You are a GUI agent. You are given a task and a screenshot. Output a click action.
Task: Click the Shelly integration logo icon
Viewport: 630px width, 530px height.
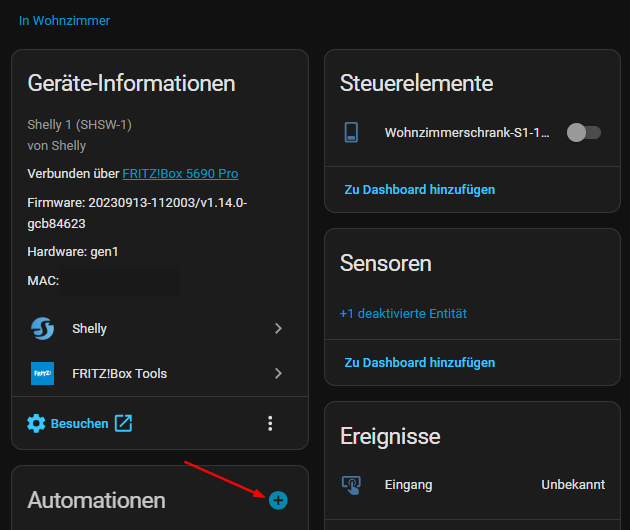(x=42, y=328)
